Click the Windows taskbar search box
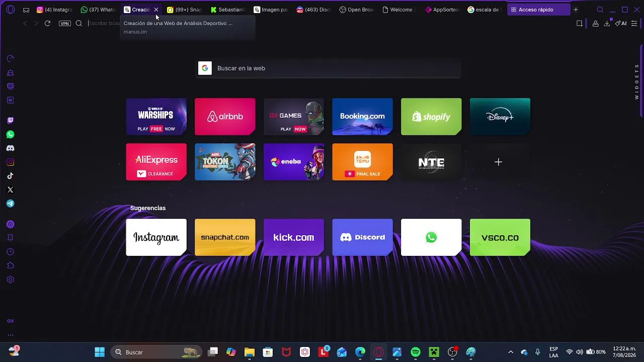The width and height of the screenshot is (644, 362). [x=156, y=352]
